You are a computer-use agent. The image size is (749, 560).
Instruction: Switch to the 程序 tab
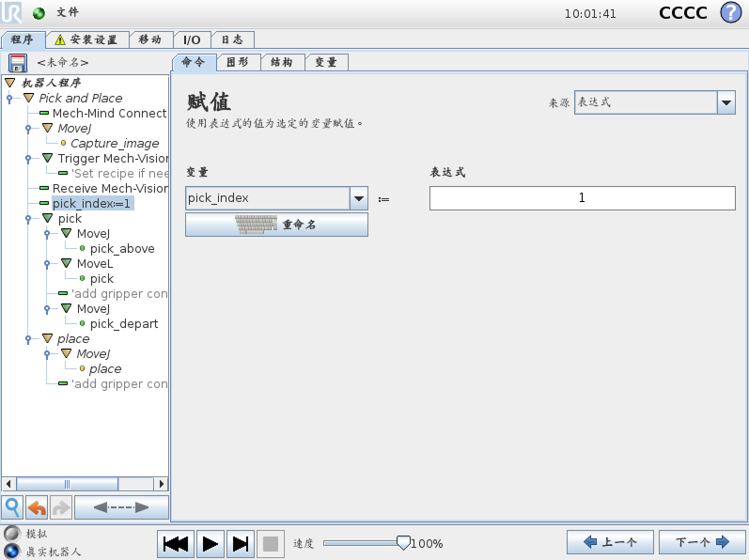(x=23, y=39)
